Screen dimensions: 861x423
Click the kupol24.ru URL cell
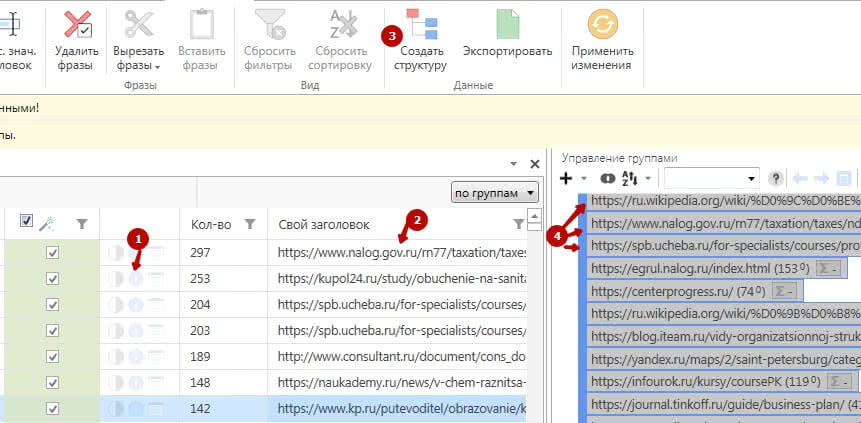click(x=397, y=279)
